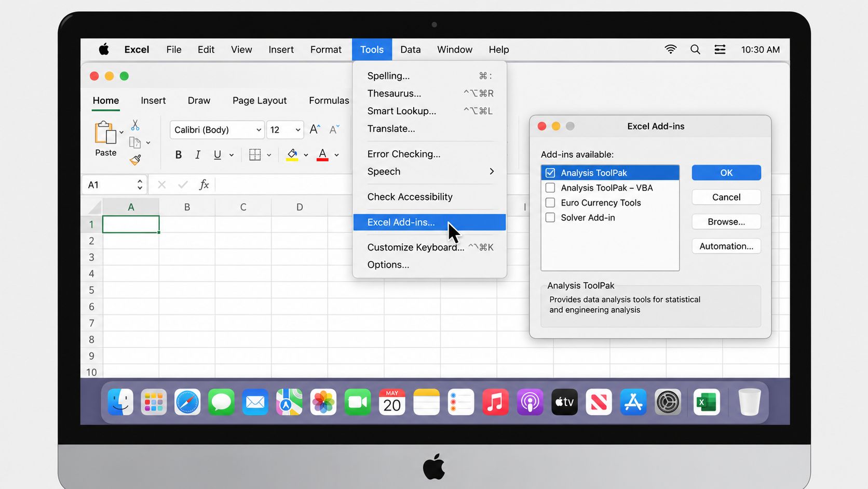Image resolution: width=868 pixels, height=489 pixels.
Task: Open Safari from the Dock
Action: click(x=187, y=402)
